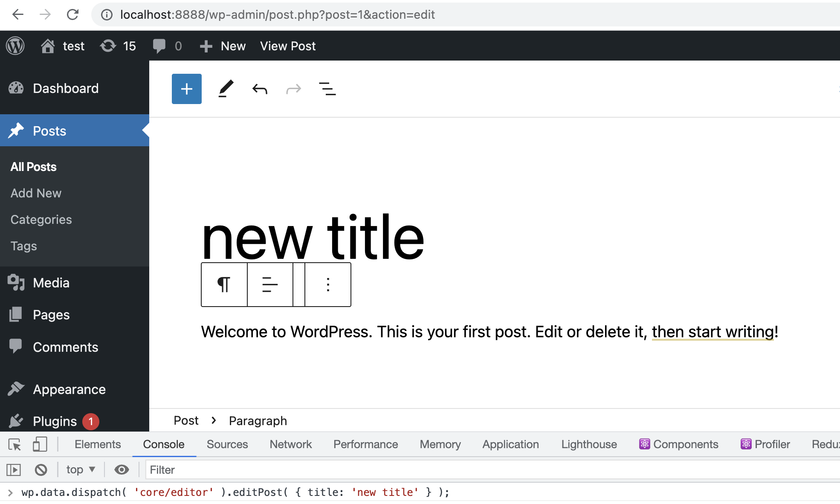Click the live expression eye icon
840x504 pixels.
[x=122, y=470]
